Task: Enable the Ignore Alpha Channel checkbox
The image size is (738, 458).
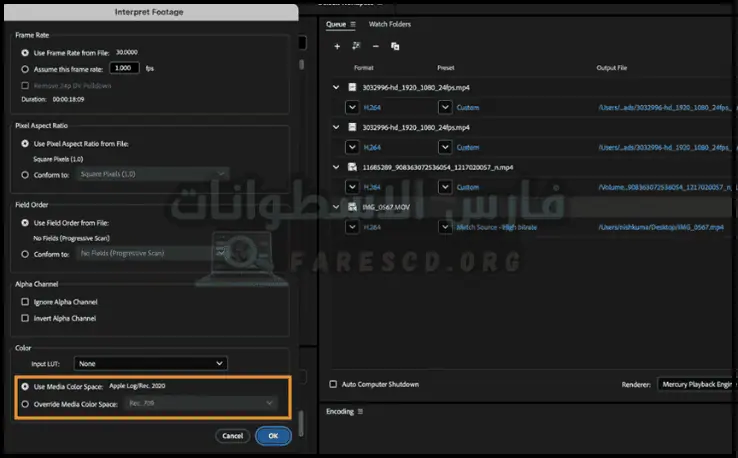Action: [25, 302]
